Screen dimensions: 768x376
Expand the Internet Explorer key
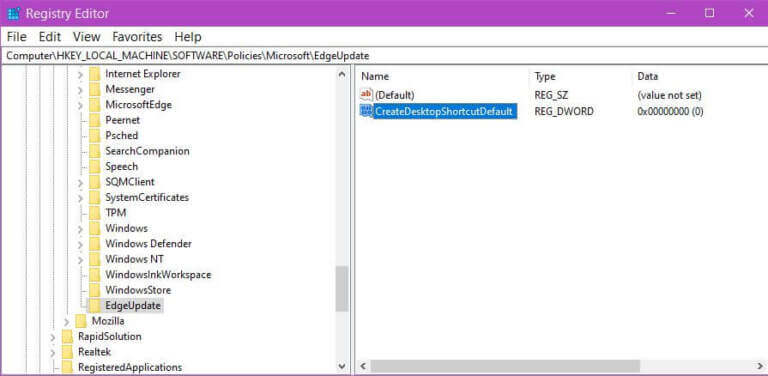[x=80, y=74]
